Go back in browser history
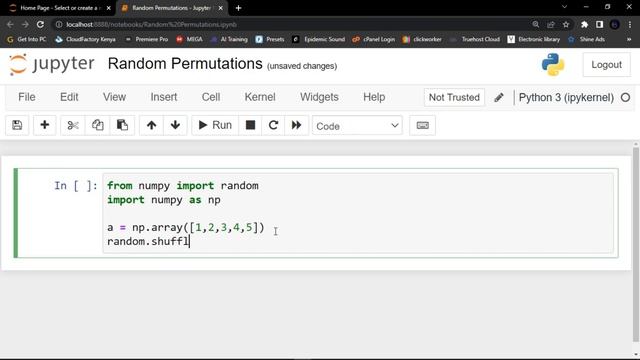640x360 pixels. pos(10,24)
